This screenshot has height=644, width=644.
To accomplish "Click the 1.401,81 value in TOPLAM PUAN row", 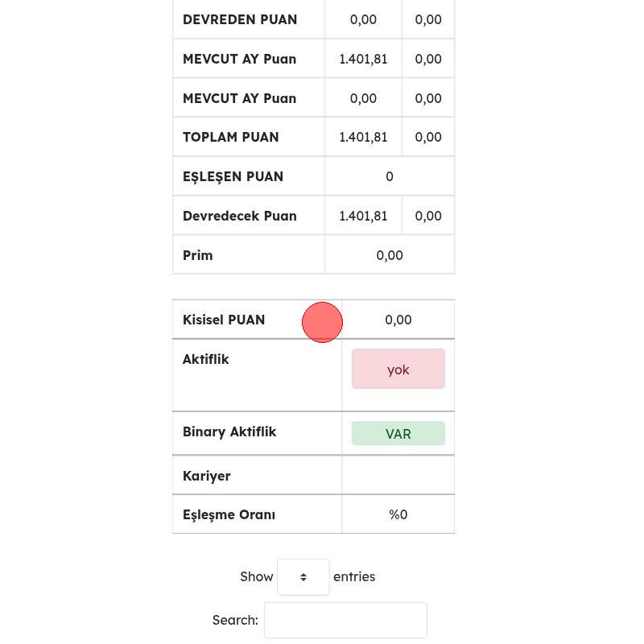I will click(x=363, y=138).
